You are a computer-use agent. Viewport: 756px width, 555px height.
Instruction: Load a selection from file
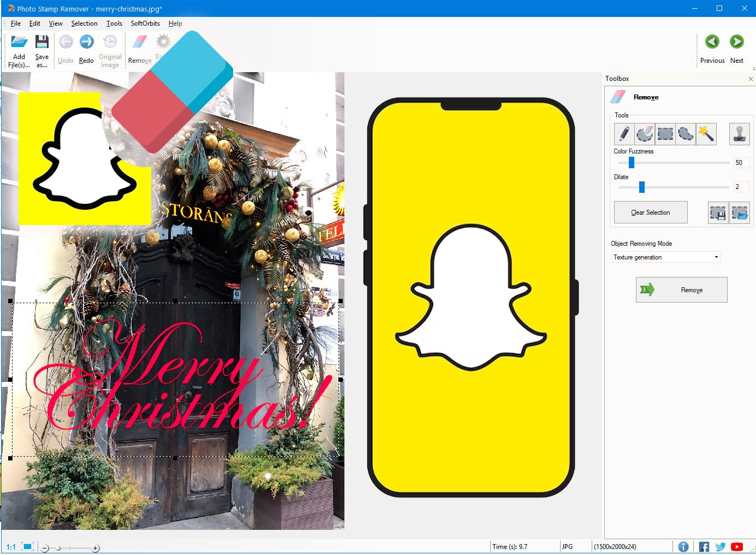point(740,212)
